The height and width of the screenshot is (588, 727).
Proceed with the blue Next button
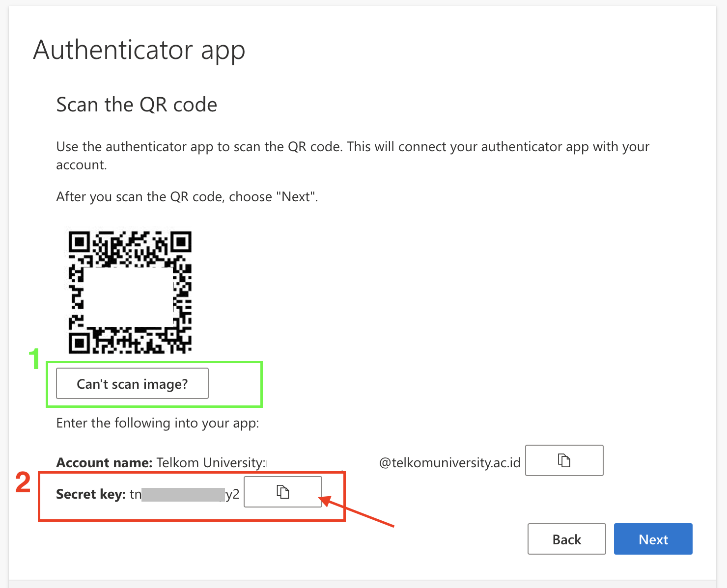(x=653, y=539)
